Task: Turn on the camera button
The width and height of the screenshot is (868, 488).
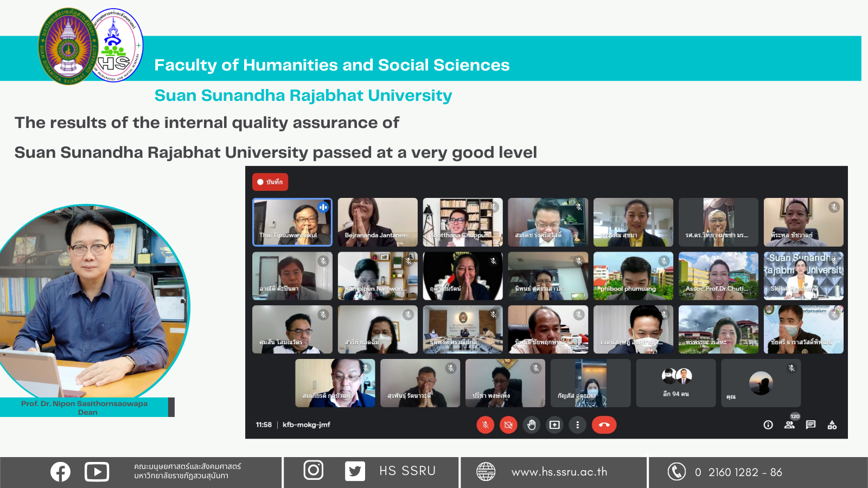Action: coord(508,425)
